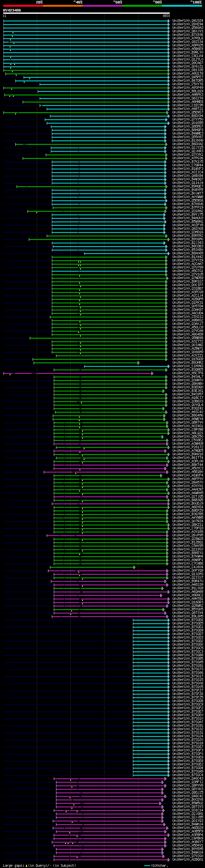The width and height of the screenshot is (205, 868).
Task: Open the UniRef100_Q56GA3 entry
Action: tap(187, 28)
